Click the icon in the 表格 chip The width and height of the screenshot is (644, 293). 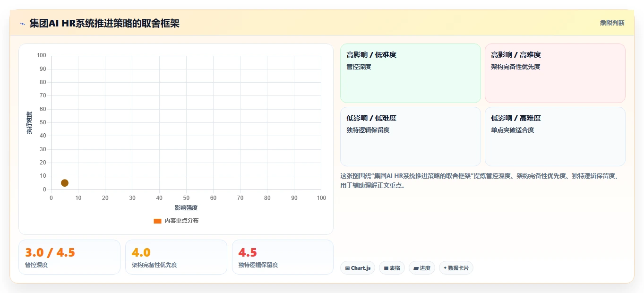point(386,268)
